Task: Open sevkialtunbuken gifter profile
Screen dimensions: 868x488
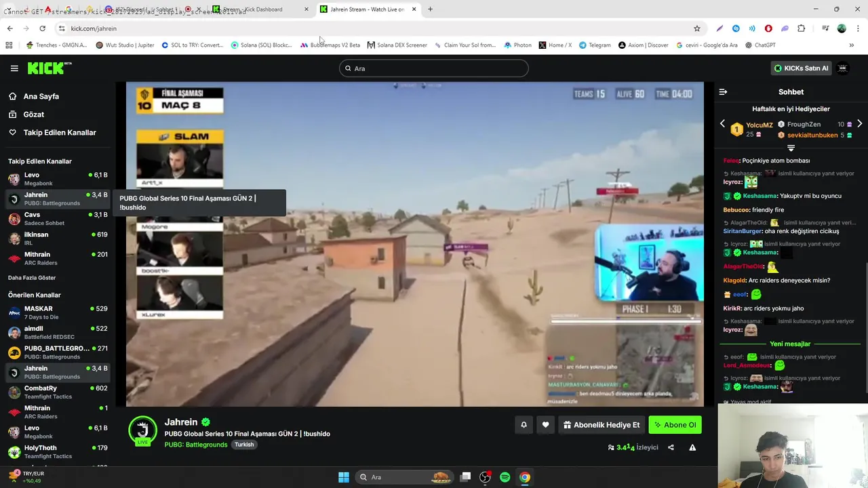Action: pyautogui.click(x=812, y=136)
